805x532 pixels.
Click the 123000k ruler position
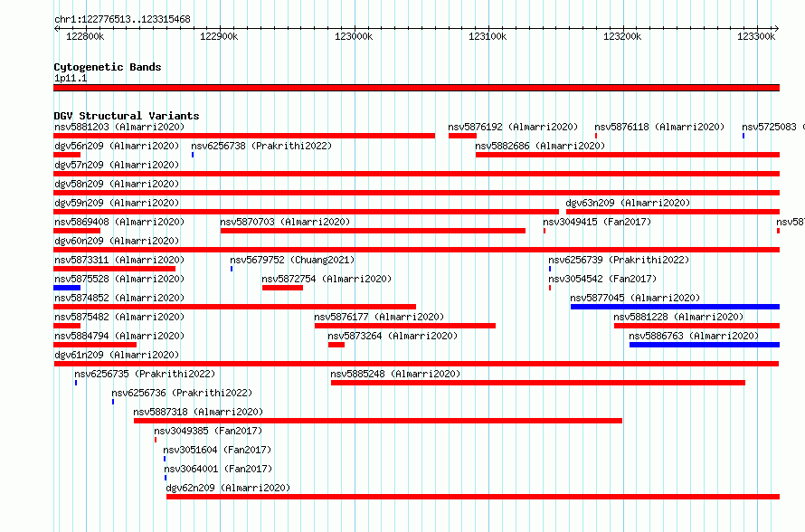[x=354, y=36]
